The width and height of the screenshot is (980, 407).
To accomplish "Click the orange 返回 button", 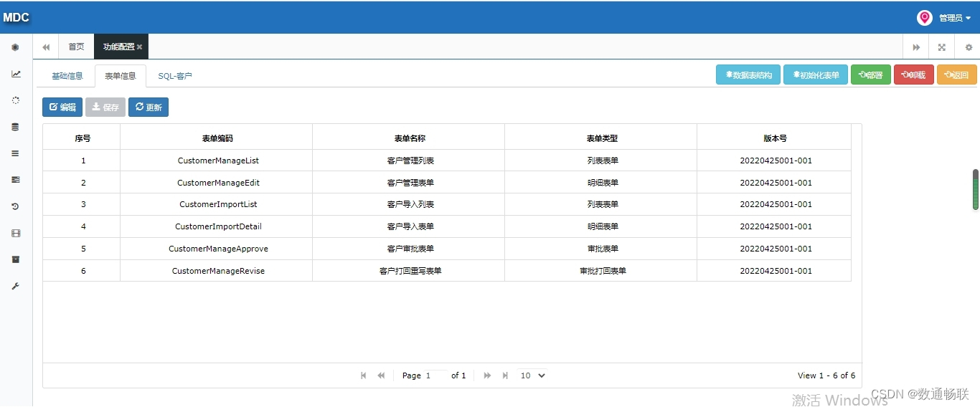I will tap(957, 75).
